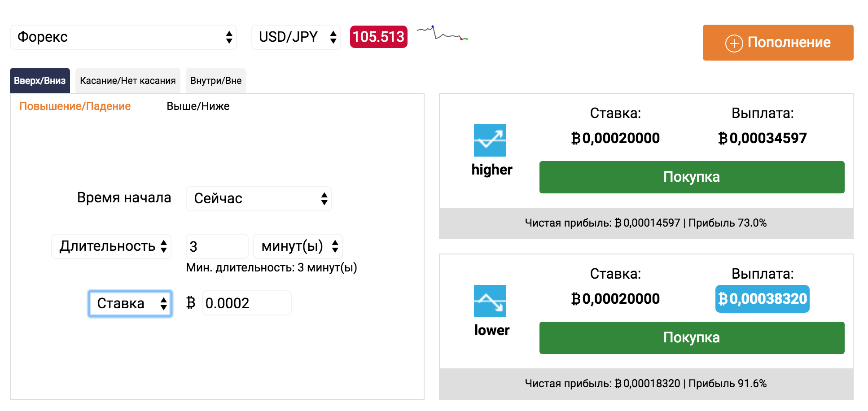The height and width of the screenshot is (411, 868).
Task: Click the red 105.513 spot price badge
Action: [x=378, y=37]
